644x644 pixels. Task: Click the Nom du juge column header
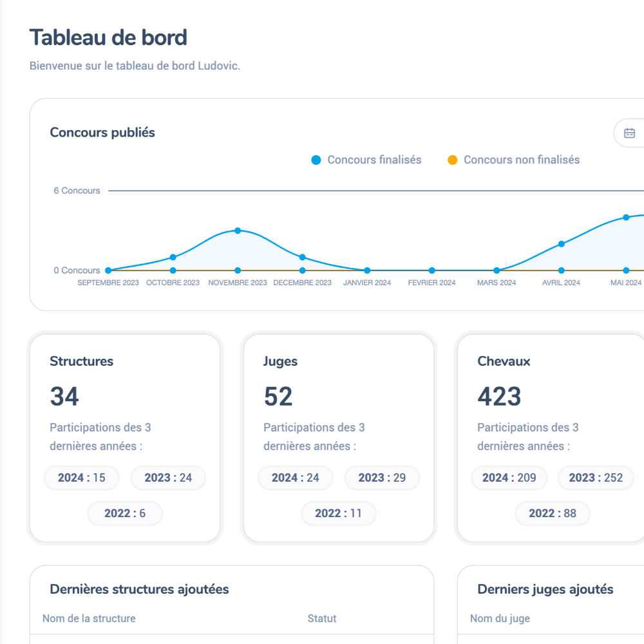[500, 618]
